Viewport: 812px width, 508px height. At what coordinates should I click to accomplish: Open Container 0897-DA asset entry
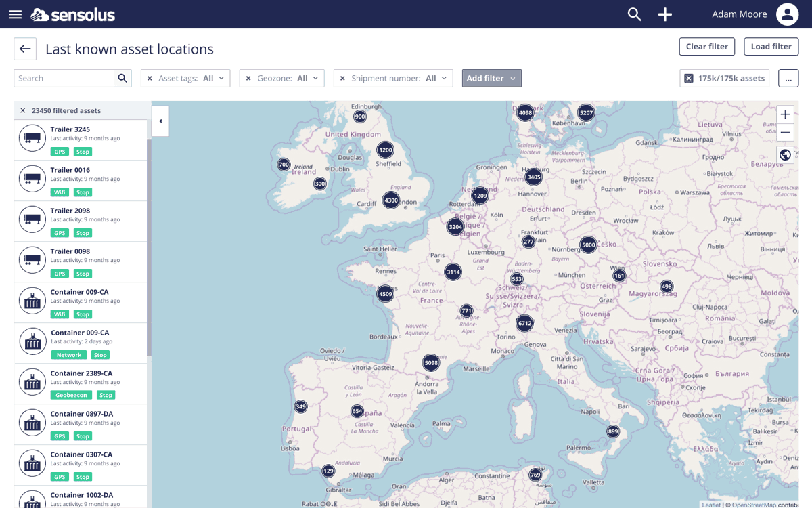click(x=81, y=425)
